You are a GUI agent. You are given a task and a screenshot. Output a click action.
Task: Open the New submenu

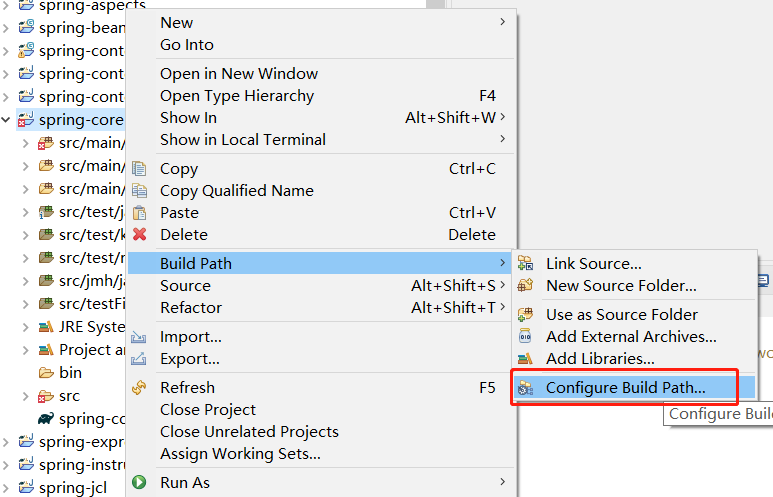321,23
